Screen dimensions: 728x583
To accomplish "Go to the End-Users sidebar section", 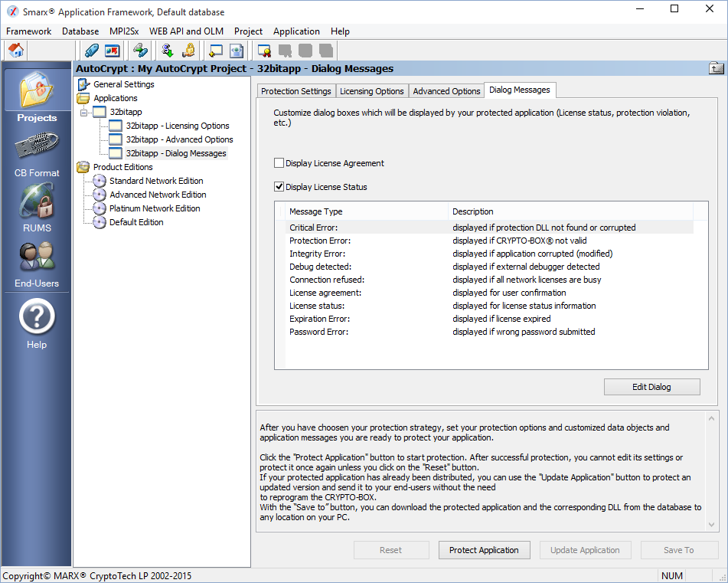I will [x=37, y=264].
